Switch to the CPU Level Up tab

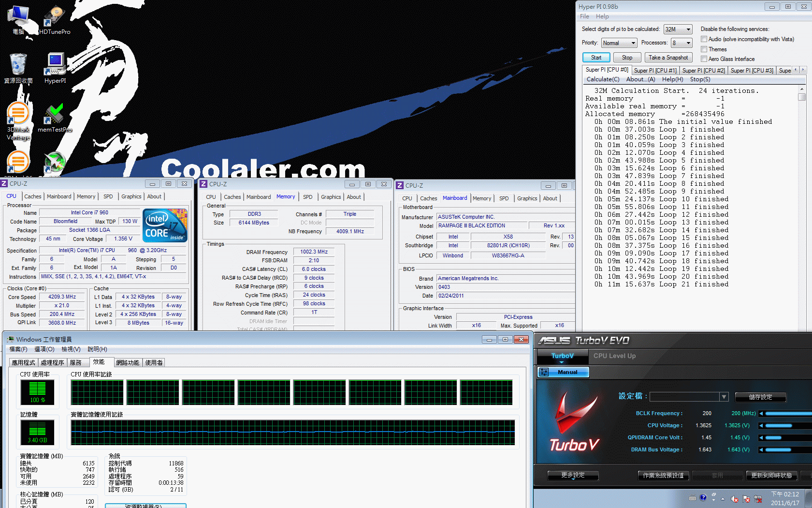tap(614, 356)
